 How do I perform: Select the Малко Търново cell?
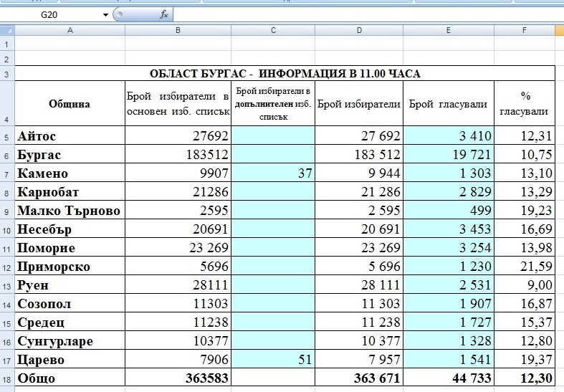pyautogui.click(x=70, y=211)
